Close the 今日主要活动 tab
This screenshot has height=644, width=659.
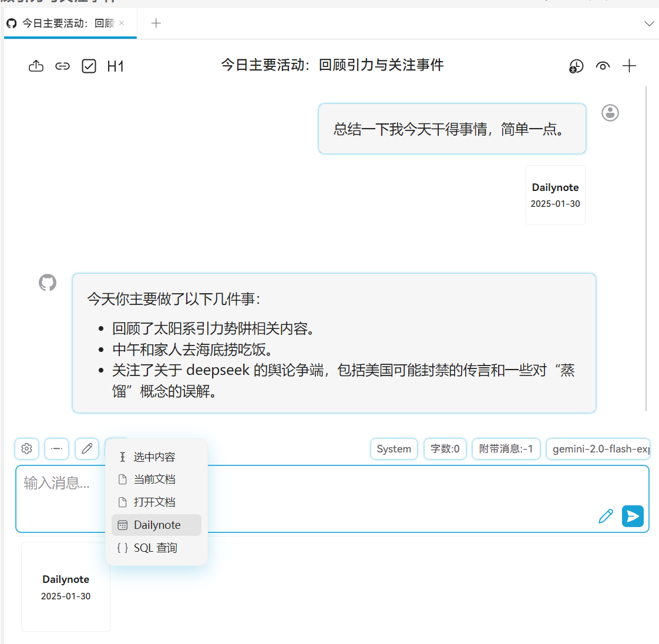click(122, 23)
